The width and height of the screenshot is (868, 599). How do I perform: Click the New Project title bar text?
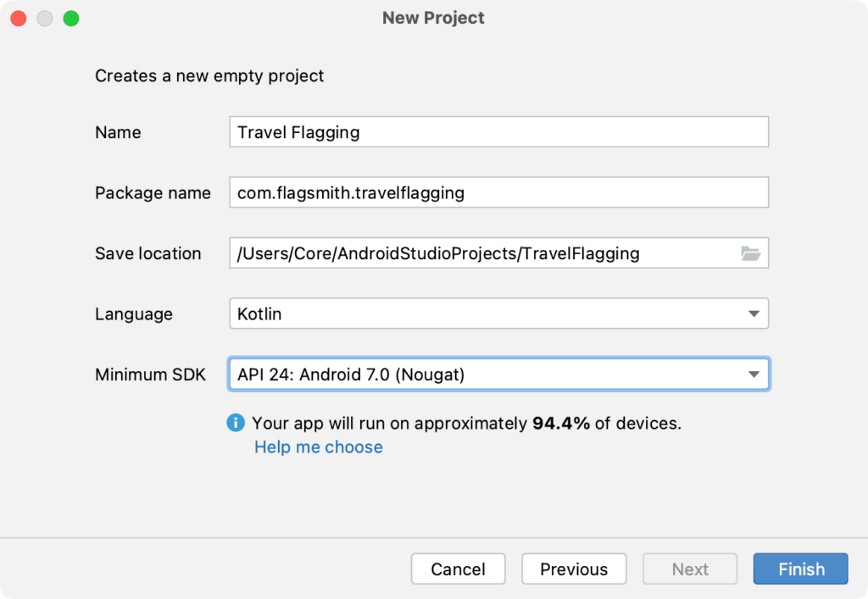pyautogui.click(x=433, y=18)
